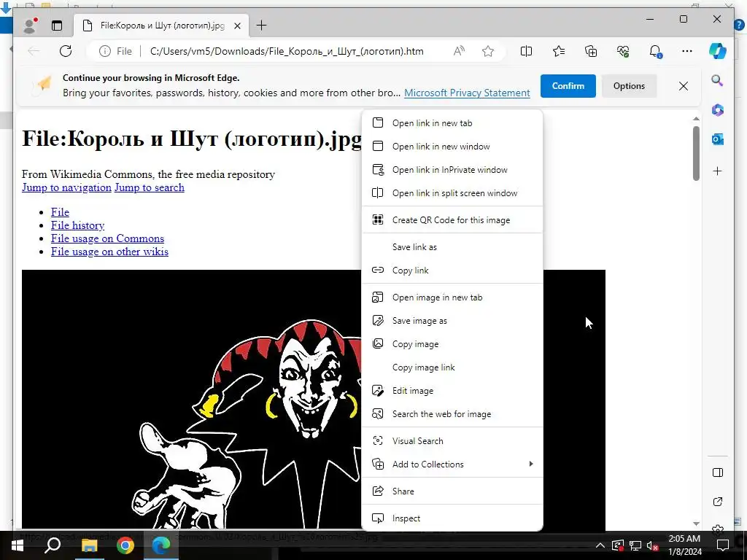This screenshot has height=560, width=747.
Task: Select Create QR Code for this image
Action: pyautogui.click(x=452, y=220)
